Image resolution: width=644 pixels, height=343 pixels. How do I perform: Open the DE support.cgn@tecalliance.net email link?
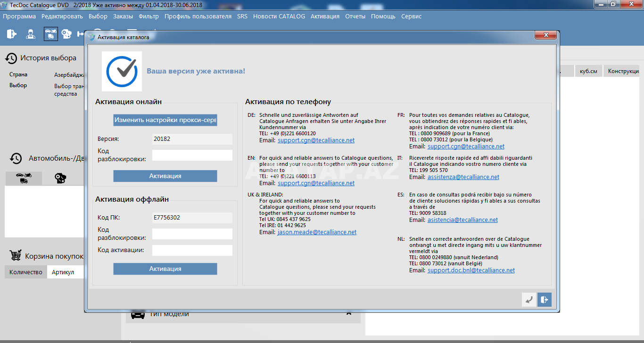coord(316,140)
